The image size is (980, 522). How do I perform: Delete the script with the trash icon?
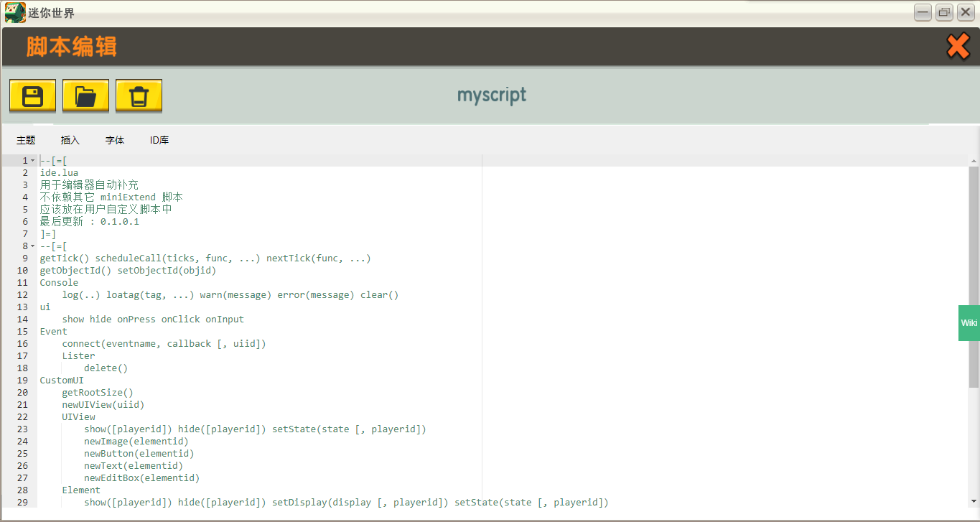pos(139,95)
